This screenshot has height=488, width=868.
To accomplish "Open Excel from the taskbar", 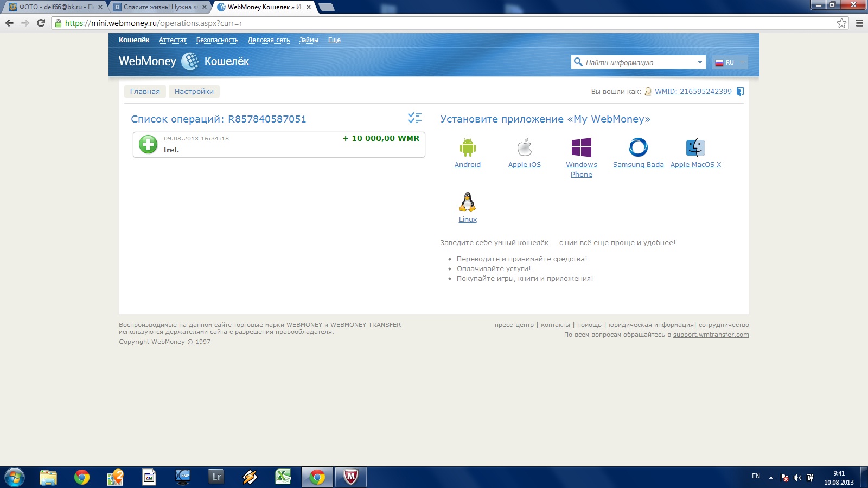I will click(283, 477).
